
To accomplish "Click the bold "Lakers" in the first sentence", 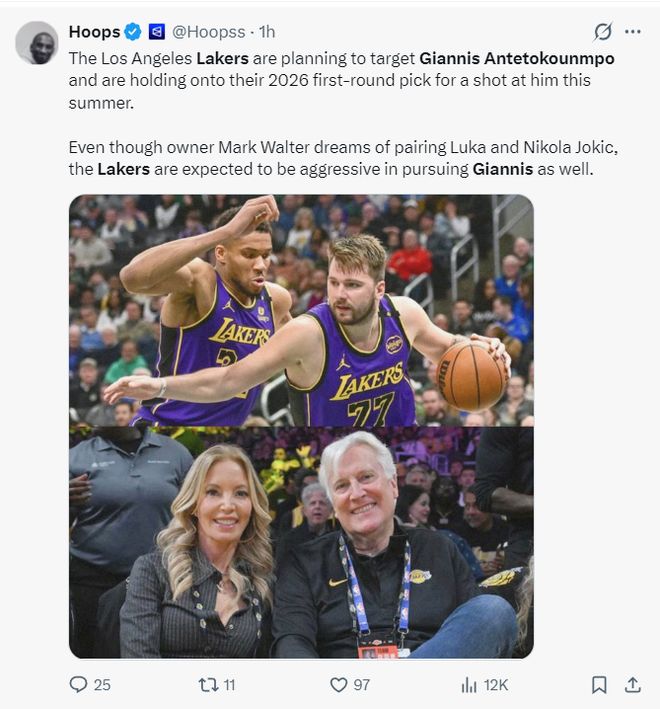I will click(222, 58).
